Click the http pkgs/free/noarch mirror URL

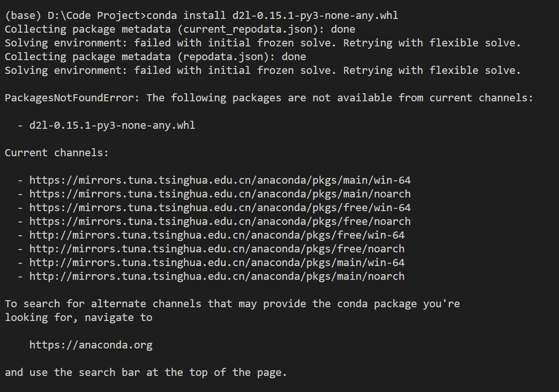(x=217, y=249)
